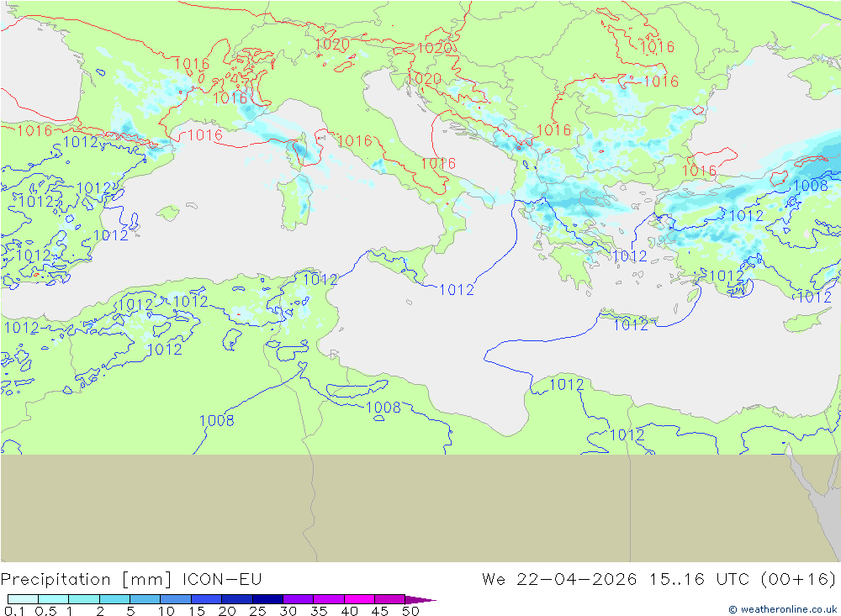
Task: Click the 1–2 mm legend color box
Action: (84, 599)
